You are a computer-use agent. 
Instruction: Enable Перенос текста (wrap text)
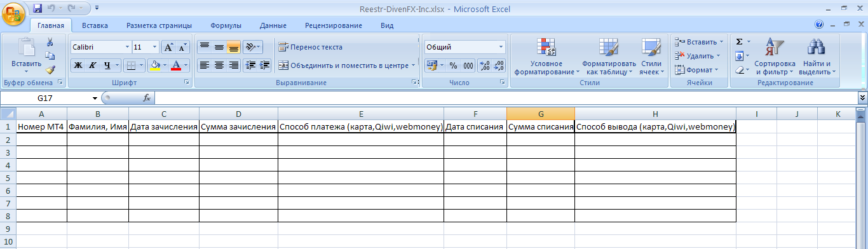coord(310,47)
